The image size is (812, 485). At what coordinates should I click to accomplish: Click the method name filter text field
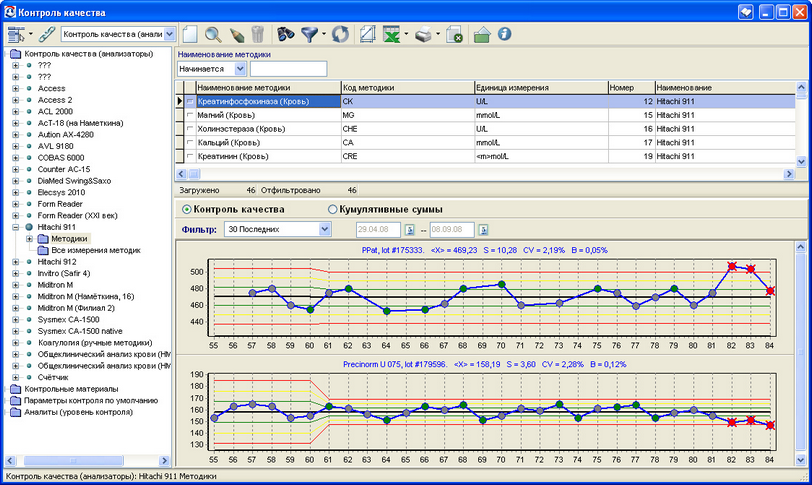pos(288,69)
